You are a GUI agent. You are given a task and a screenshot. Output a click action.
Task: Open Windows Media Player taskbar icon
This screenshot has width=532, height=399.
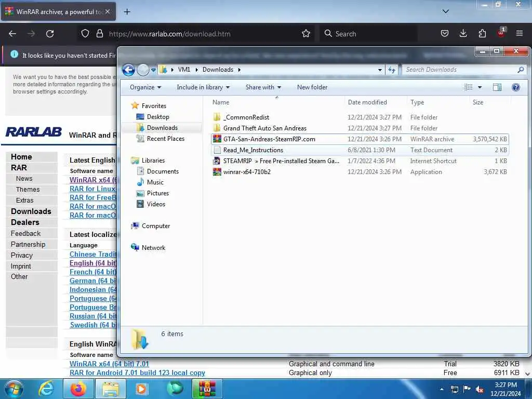click(141, 389)
